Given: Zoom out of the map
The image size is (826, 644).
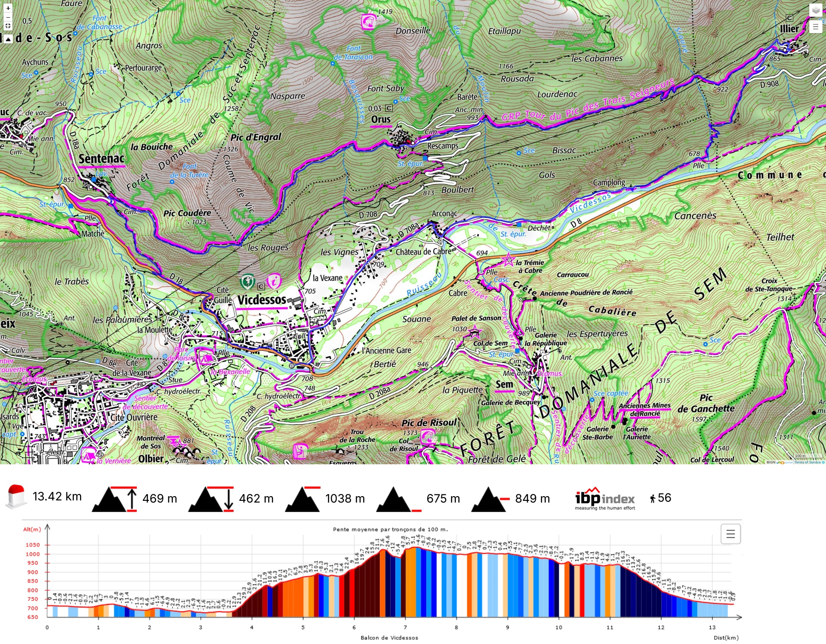Looking at the screenshot, I should (8, 17).
